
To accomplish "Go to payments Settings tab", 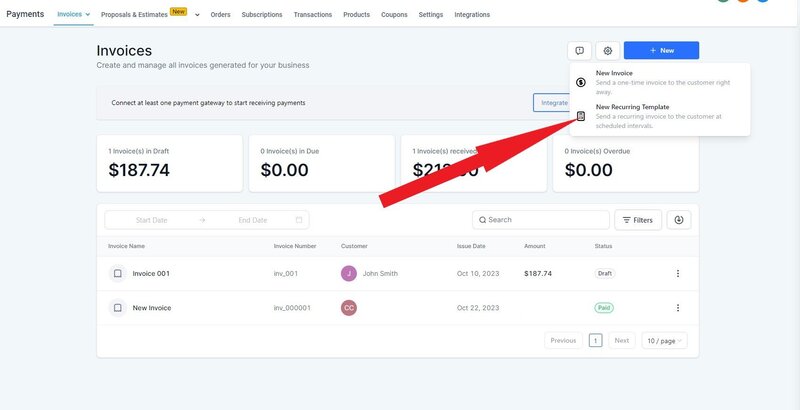I will 431,15.
